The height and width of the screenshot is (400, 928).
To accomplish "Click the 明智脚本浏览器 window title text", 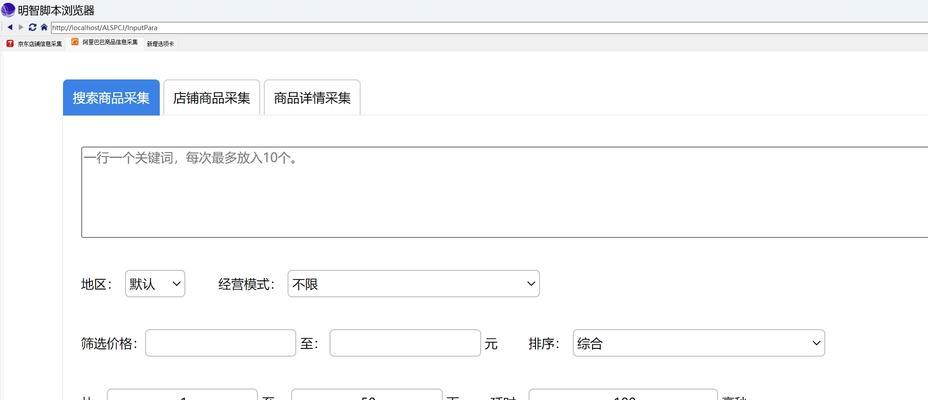I will pyautogui.click(x=56, y=10).
